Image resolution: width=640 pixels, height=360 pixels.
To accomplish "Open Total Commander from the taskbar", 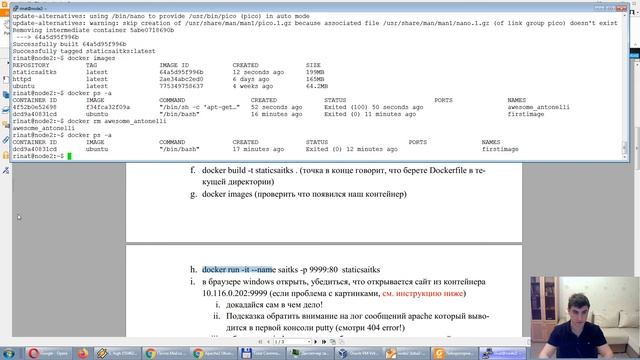I will click(x=262, y=353).
